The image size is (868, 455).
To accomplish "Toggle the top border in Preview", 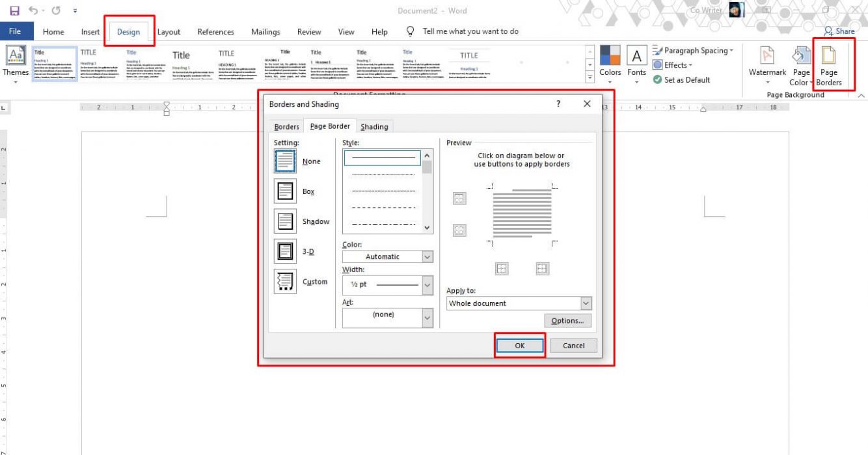I will click(459, 198).
